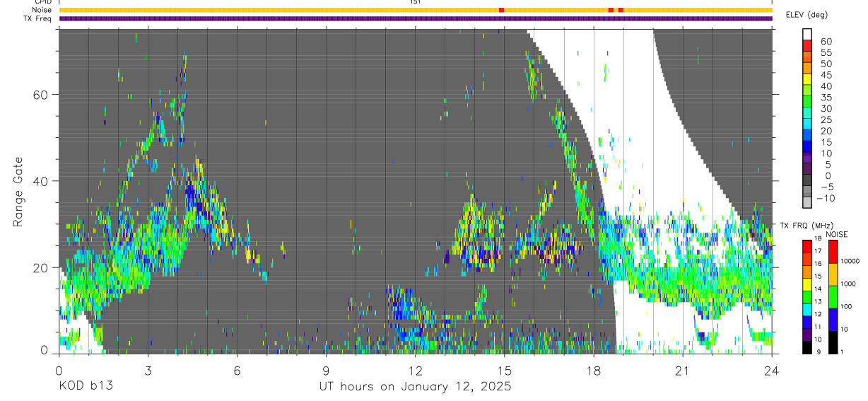Click the 'Noise' row label at top left

(42, 10)
